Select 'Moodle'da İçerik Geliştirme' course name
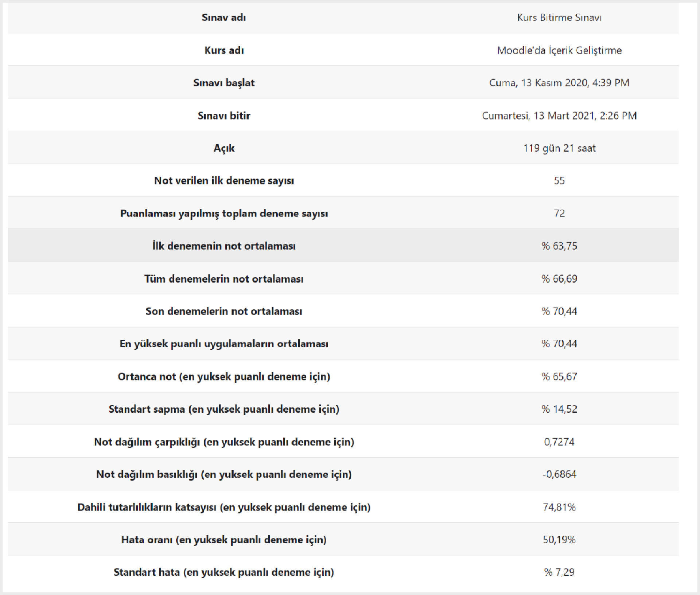This screenshot has width=700, height=595. point(559,50)
